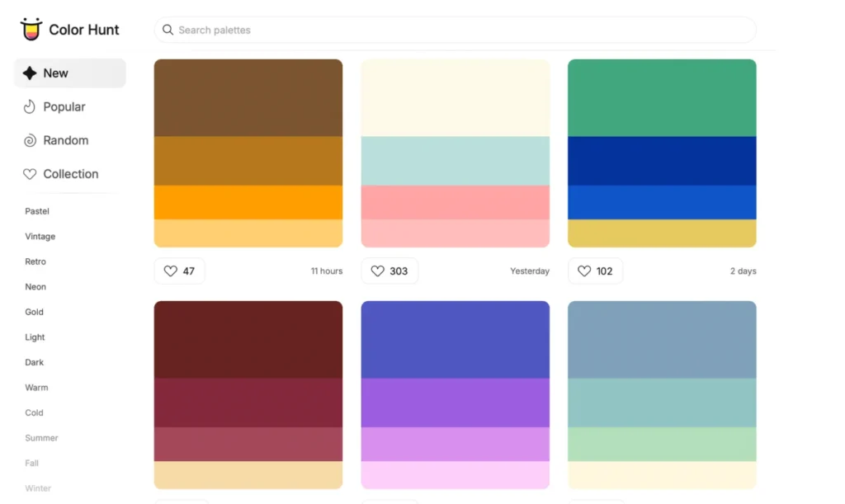This screenshot has width=845, height=504.
Task: Like the pastel palette with 303 likes
Action: pyautogui.click(x=389, y=271)
